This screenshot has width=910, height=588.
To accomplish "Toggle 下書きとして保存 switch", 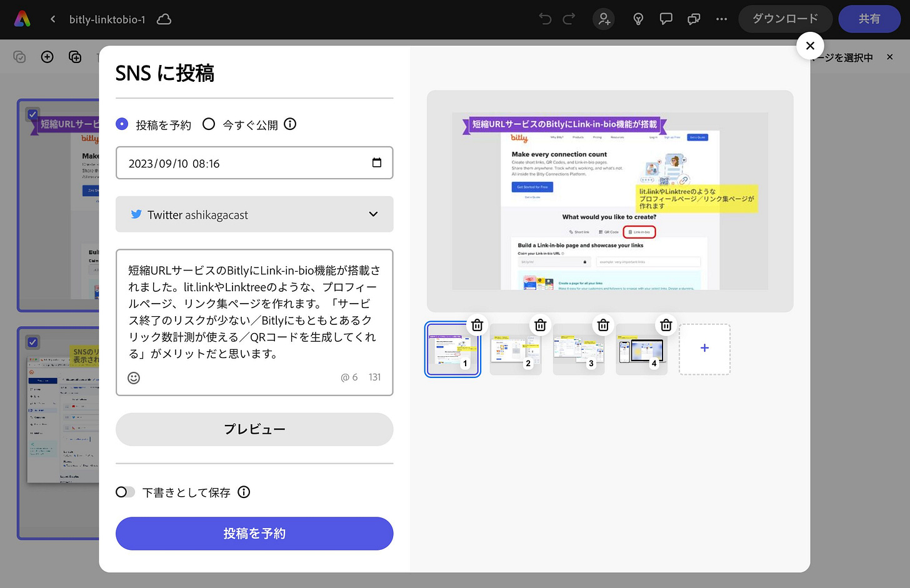I will (x=125, y=492).
